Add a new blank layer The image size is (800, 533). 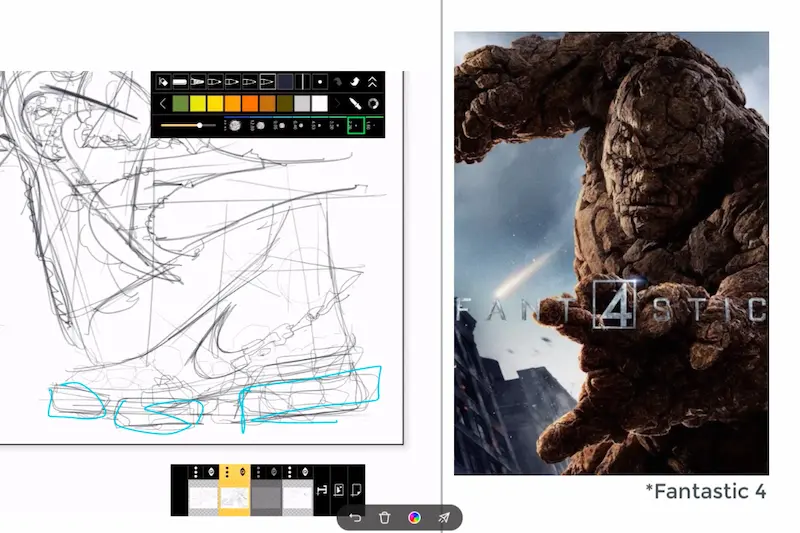356,490
